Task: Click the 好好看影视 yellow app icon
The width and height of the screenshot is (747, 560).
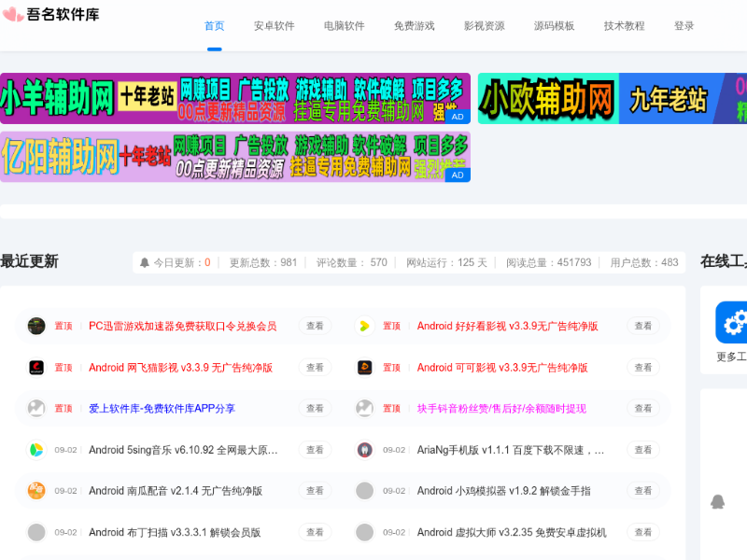Action: 365,326
